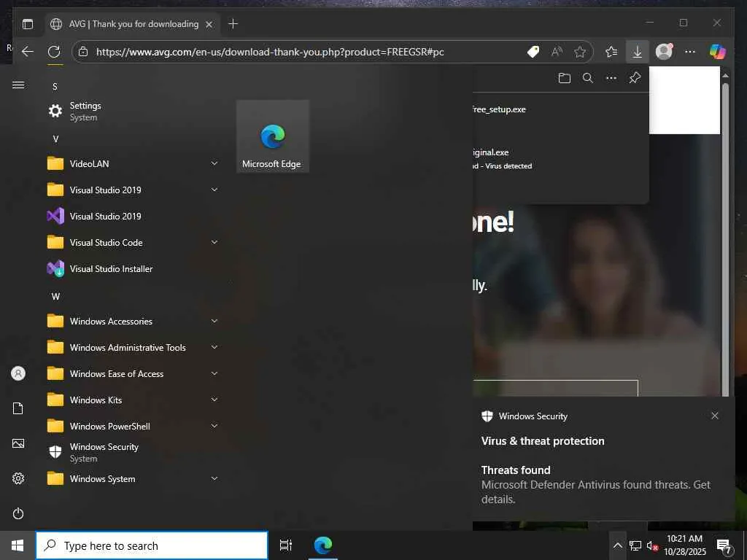Toggle Read aloud icon in address bar

point(557,52)
